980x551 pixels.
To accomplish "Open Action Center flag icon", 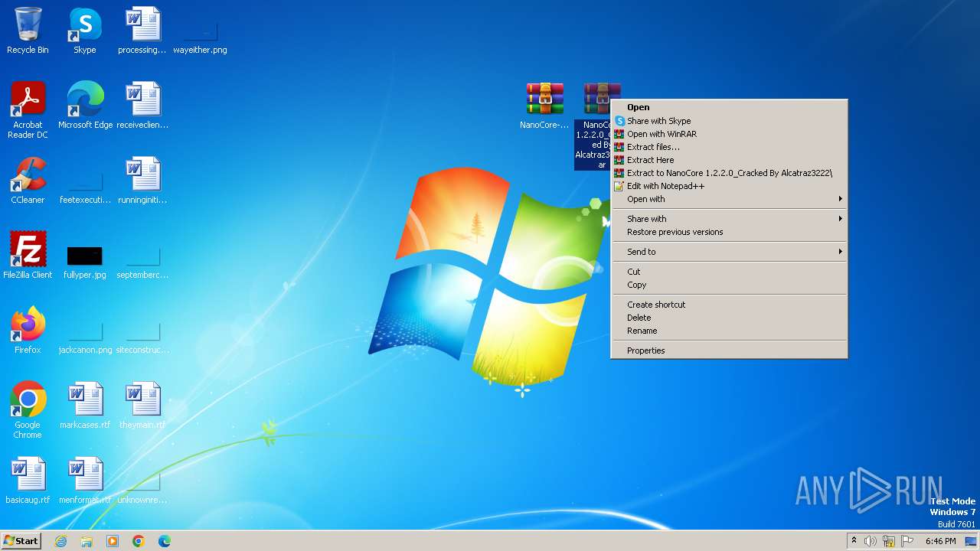I will 907,541.
